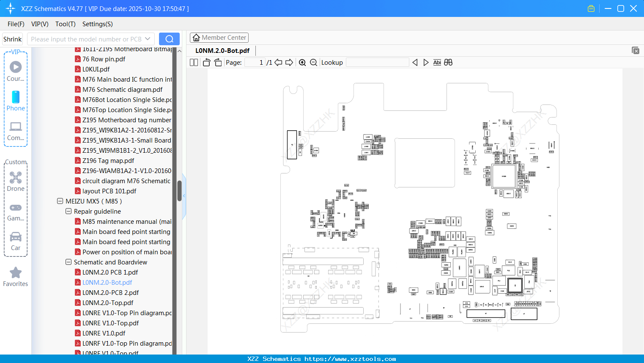Click the page number input field
This screenshot has width=644, height=363.
(x=255, y=63)
